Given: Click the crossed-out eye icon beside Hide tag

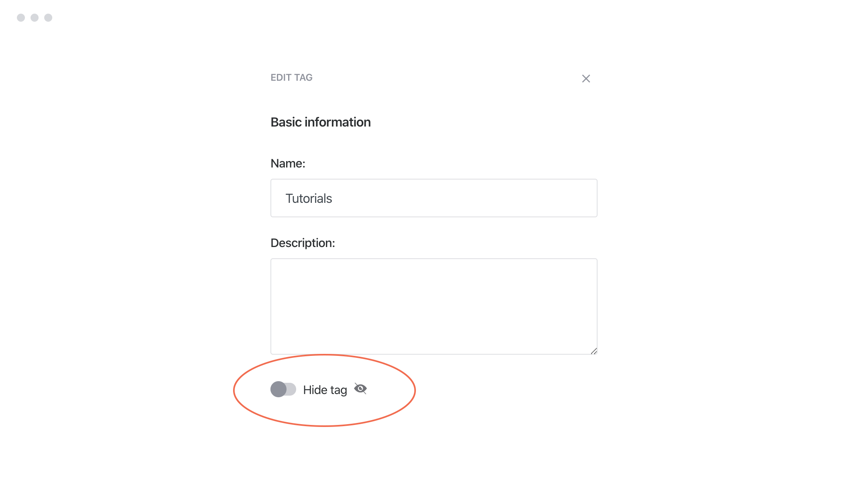Looking at the screenshot, I should [361, 388].
